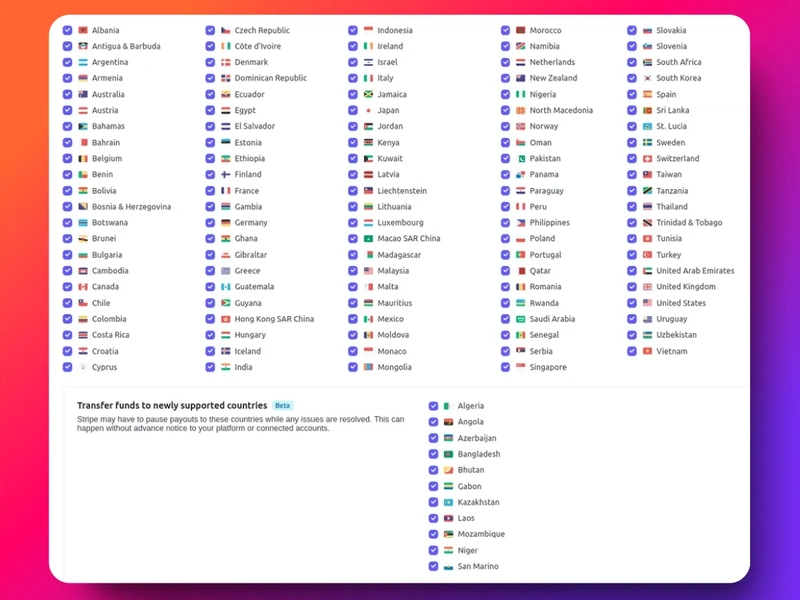Click the Philippines flag icon

tap(520, 222)
